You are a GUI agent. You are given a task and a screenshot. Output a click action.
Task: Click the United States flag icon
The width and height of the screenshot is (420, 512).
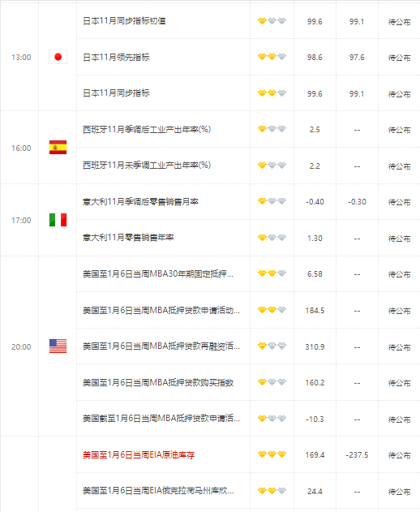[58, 346]
